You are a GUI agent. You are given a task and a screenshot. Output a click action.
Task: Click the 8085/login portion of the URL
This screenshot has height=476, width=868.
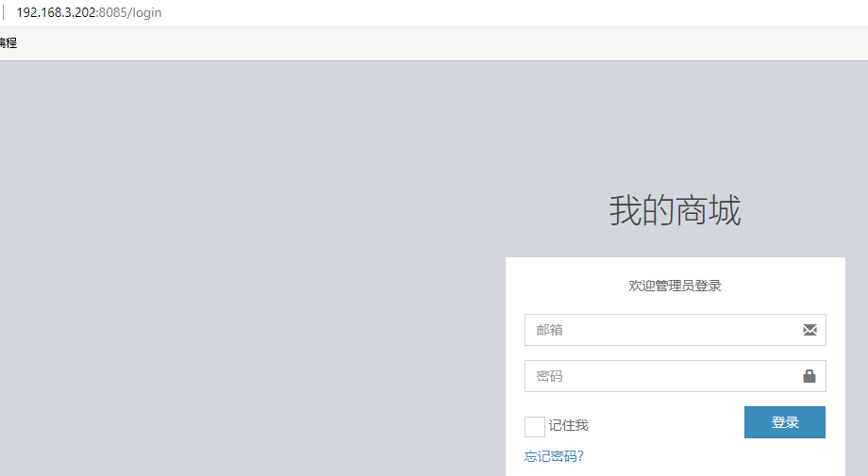130,12
